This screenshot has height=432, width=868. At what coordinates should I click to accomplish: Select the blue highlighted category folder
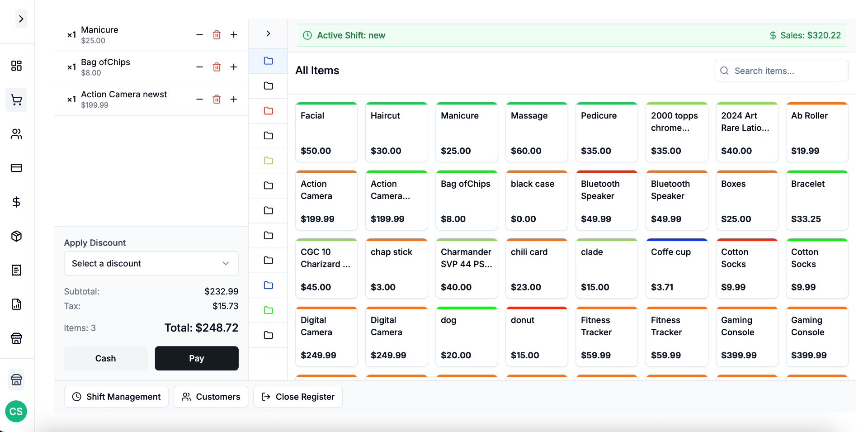(x=269, y=61)
